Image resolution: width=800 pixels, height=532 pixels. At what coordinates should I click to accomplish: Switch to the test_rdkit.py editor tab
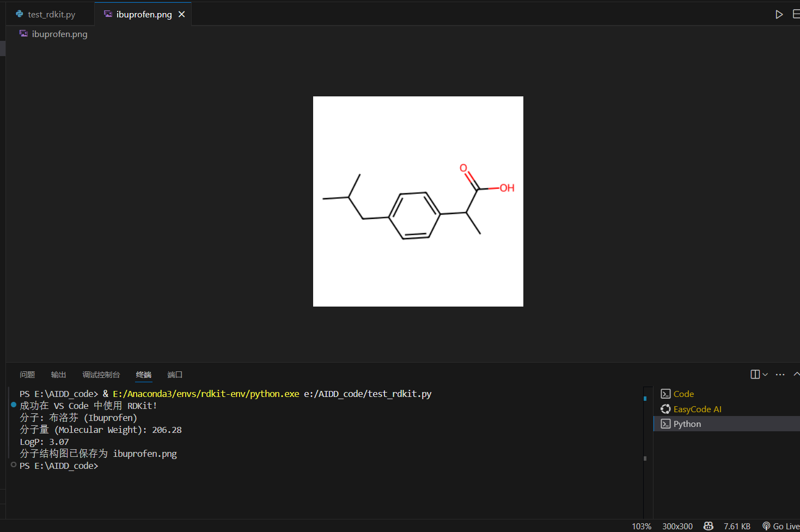[x=51, y=14]
